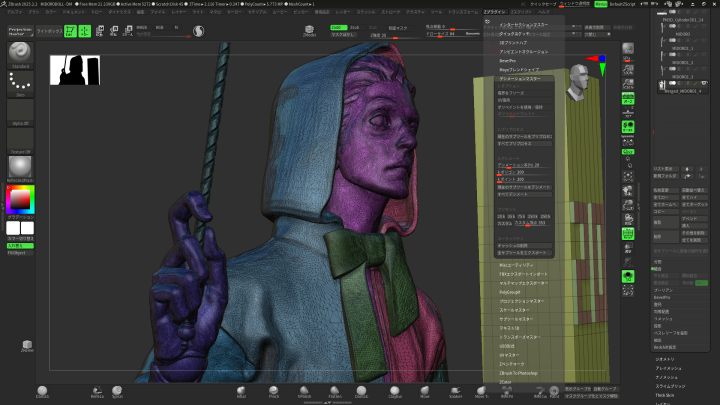Pick a color in the color picker square
Screen dimensions: 720x405
tap(20, 200)
